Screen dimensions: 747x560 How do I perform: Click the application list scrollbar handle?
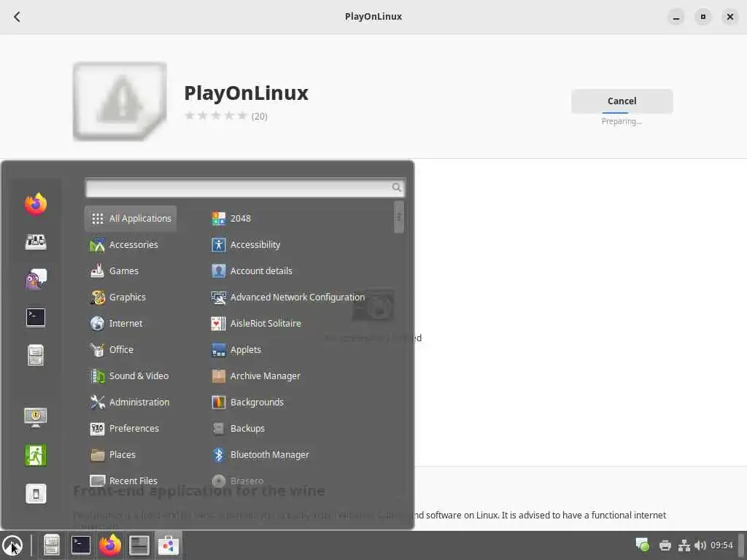[x=399, y=217]
